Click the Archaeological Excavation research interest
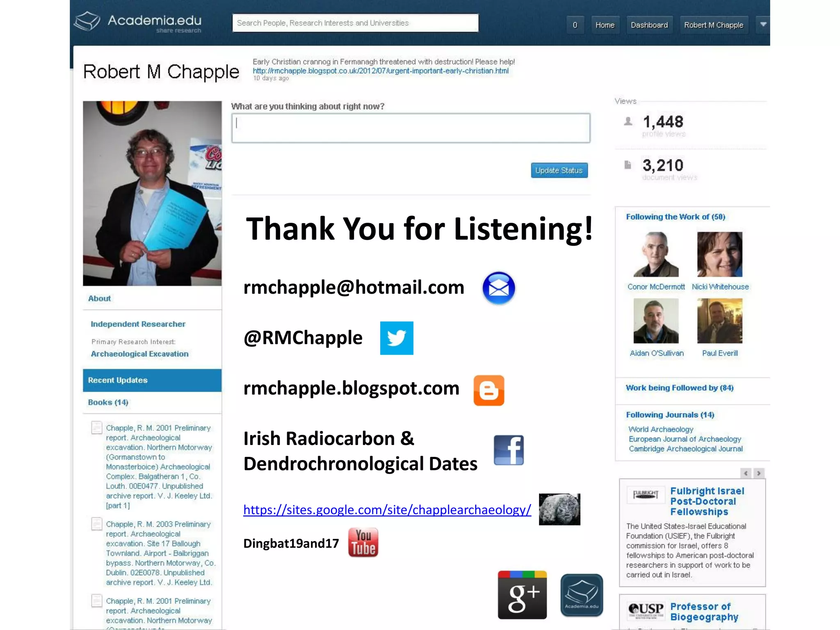The width and height of the screenshot is (840, 630). pyautogui.click(x=140, y=354)
